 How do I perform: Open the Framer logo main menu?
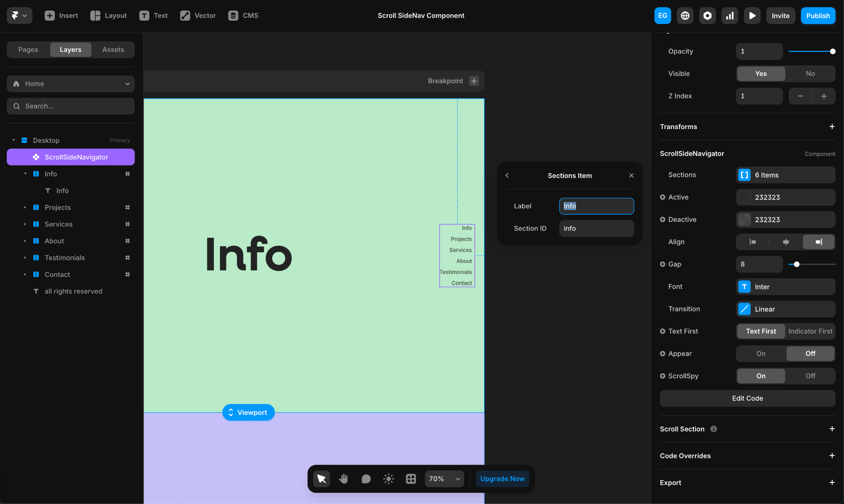[x=19, y=16]
